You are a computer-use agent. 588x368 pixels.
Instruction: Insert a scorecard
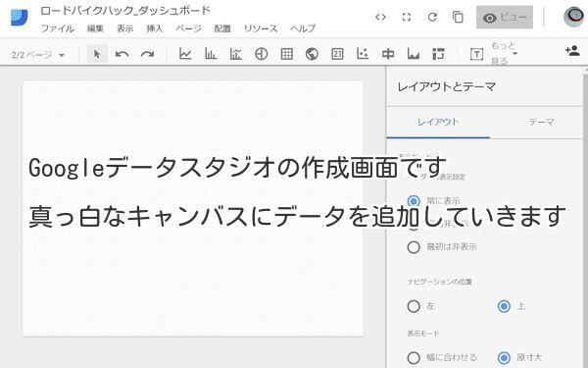[337, 54]
